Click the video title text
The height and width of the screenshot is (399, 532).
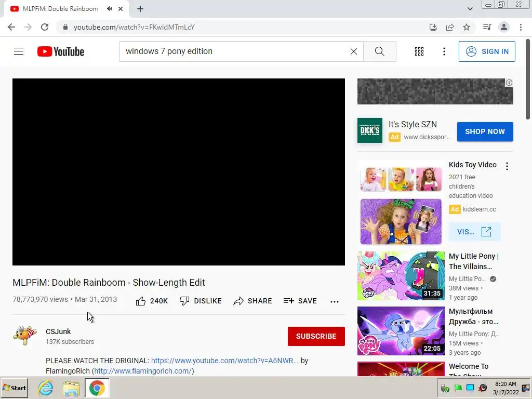click(109, 283)
